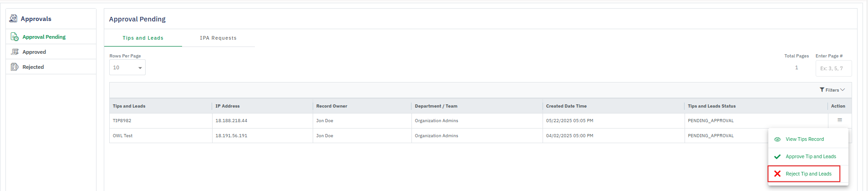Select the Tips and Leads tab

coord(143,38)
